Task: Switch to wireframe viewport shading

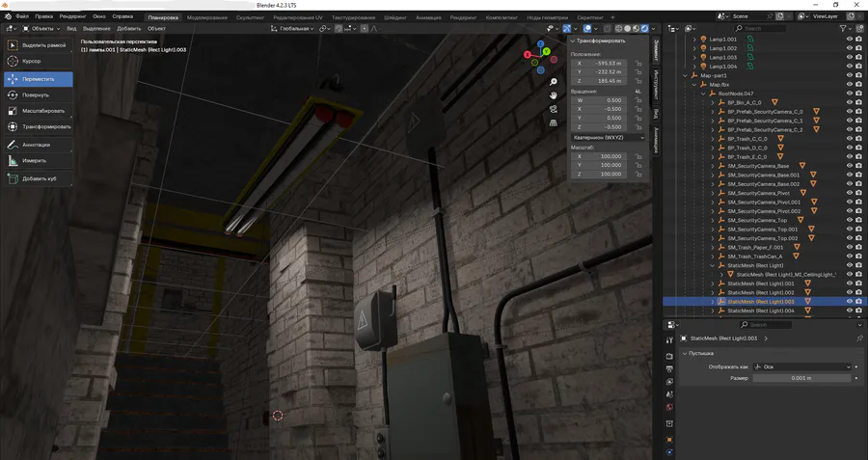Action: [619, 28]
